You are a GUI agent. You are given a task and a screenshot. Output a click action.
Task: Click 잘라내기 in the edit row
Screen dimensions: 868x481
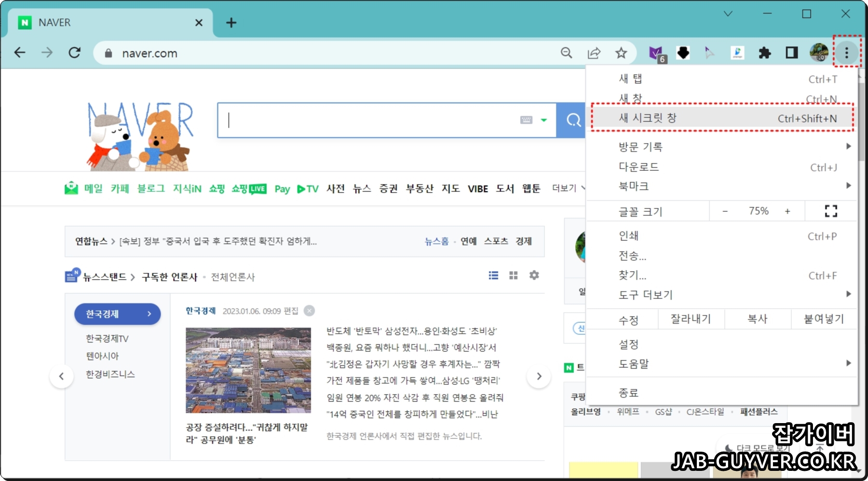(691, 319)
